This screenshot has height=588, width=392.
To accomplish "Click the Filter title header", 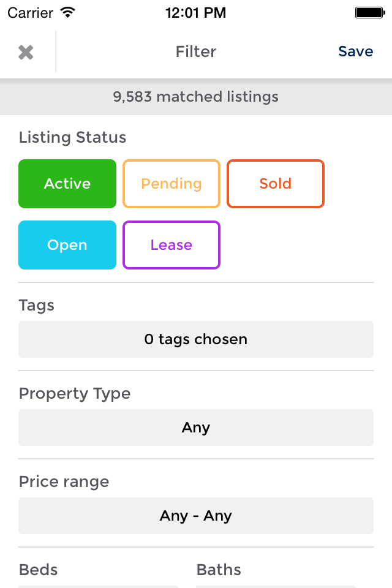I will pos(196,51).
